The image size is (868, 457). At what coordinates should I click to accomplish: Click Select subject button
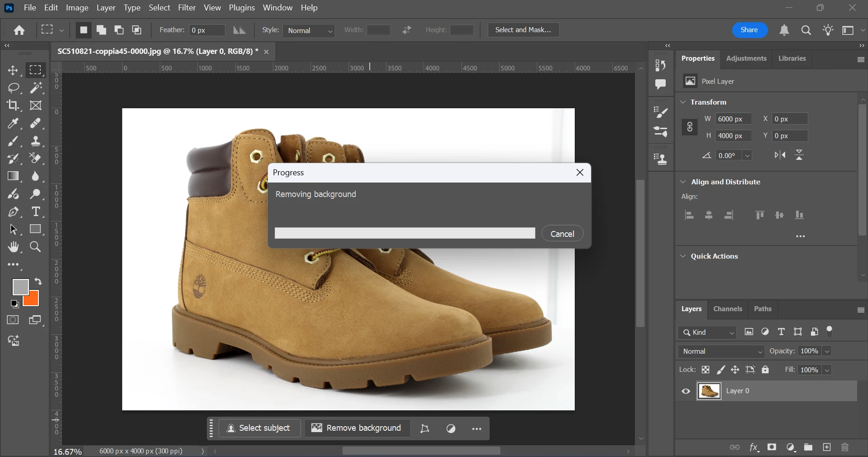[x=259, y=428]
